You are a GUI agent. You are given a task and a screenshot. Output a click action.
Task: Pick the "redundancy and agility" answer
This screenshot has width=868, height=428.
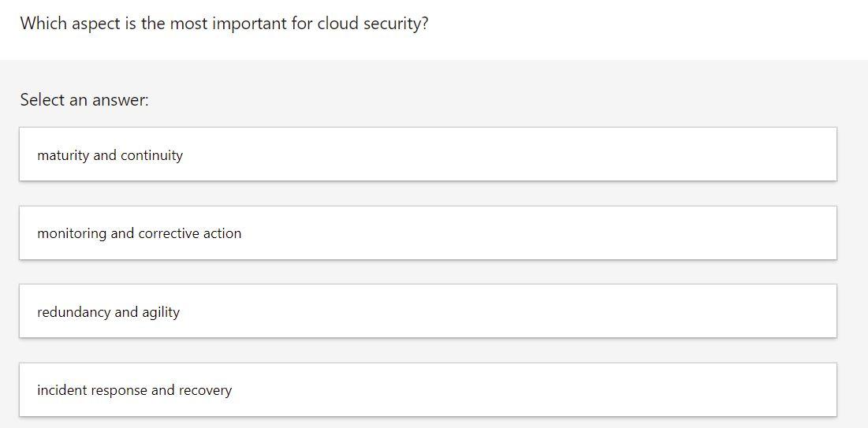click(x=108, y=312)
